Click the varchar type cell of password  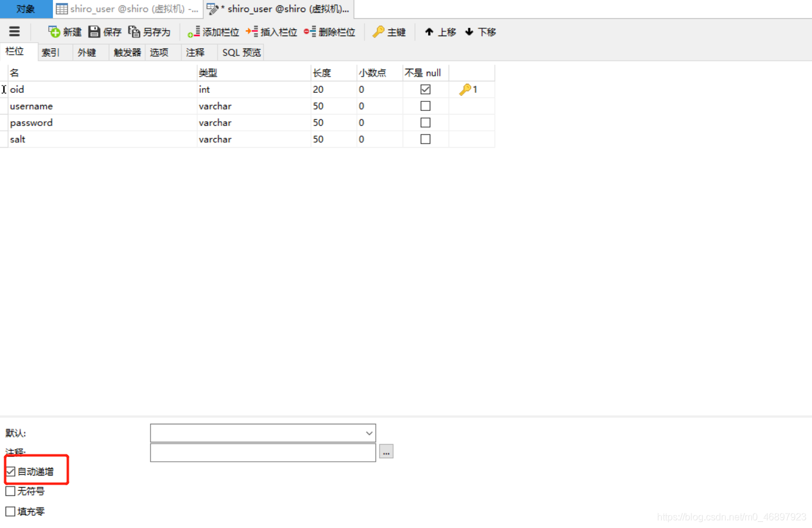[x=254, y=122]
